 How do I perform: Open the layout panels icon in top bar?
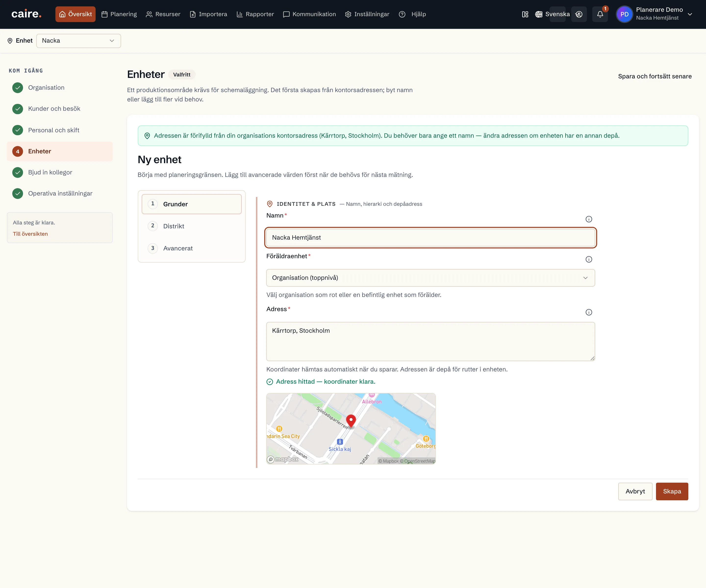click(525, 14)
